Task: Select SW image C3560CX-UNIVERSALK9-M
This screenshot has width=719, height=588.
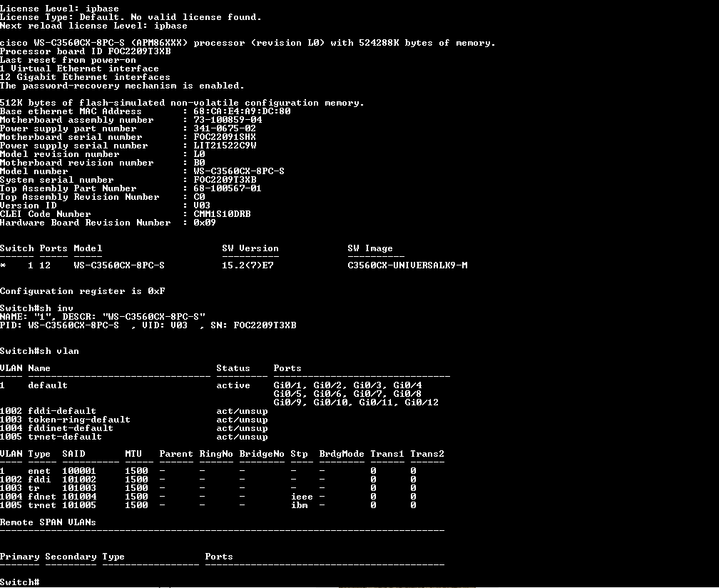Action: tap(408, 265)
